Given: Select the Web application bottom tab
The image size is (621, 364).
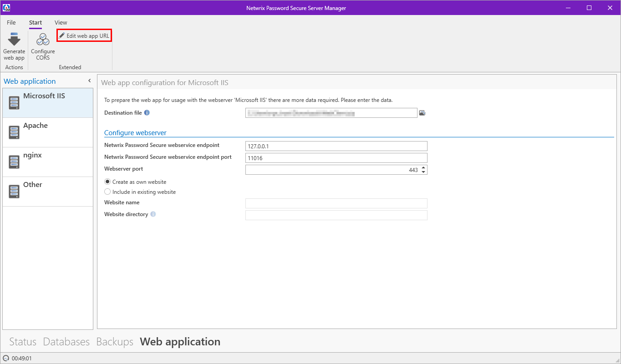Looking at the screenshot, I should [180, 342].
